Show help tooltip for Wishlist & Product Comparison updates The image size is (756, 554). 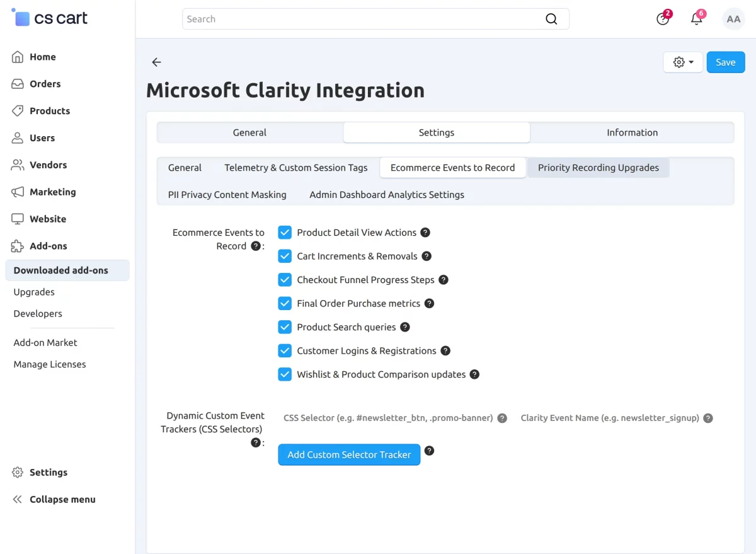[475, 374]
